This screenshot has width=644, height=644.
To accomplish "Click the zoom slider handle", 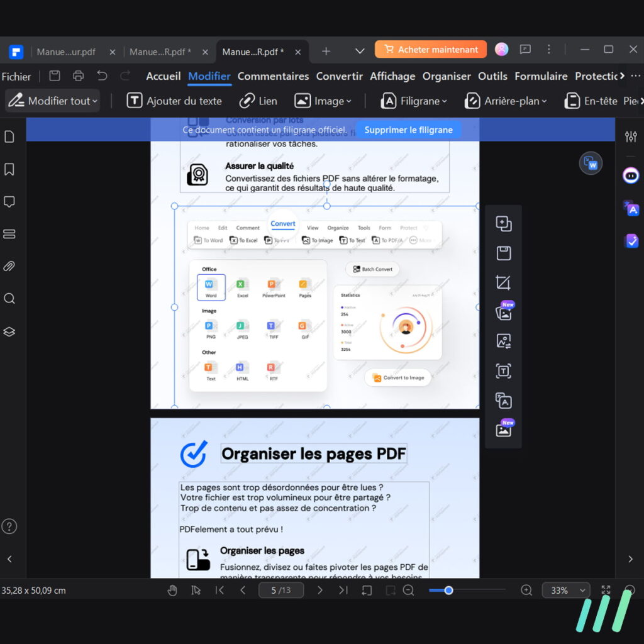I will click(x=448, y=590).
